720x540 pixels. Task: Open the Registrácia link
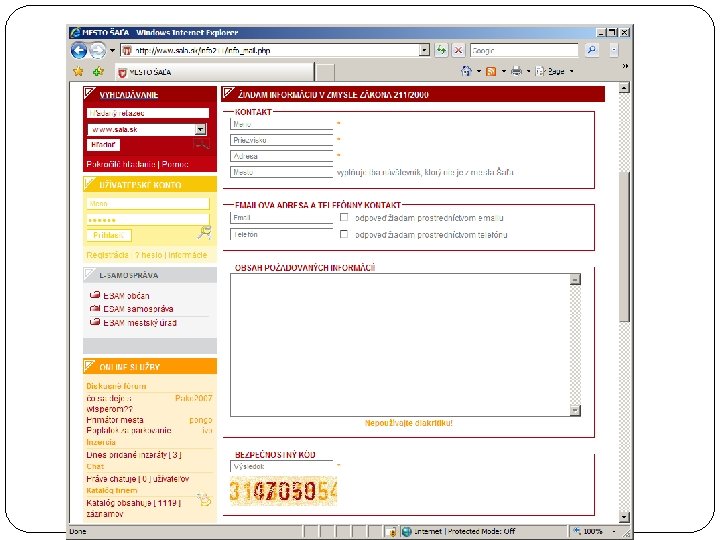pos(107,255)
